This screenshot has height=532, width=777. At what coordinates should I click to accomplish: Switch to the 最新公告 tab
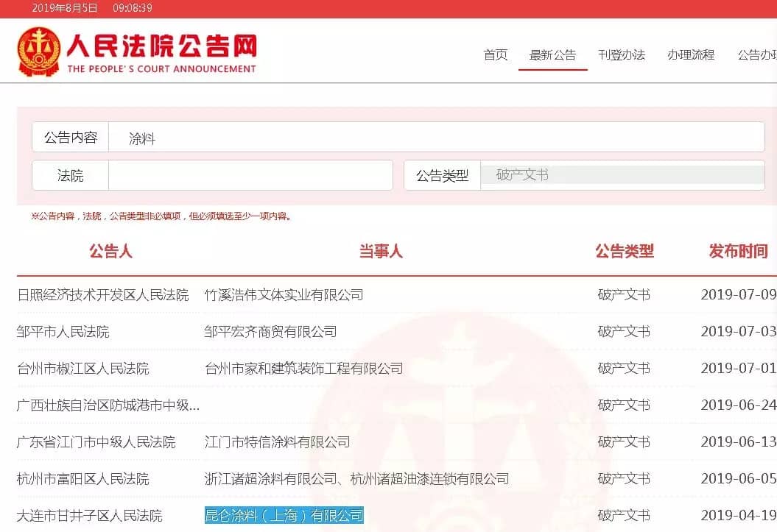[552, 55]
